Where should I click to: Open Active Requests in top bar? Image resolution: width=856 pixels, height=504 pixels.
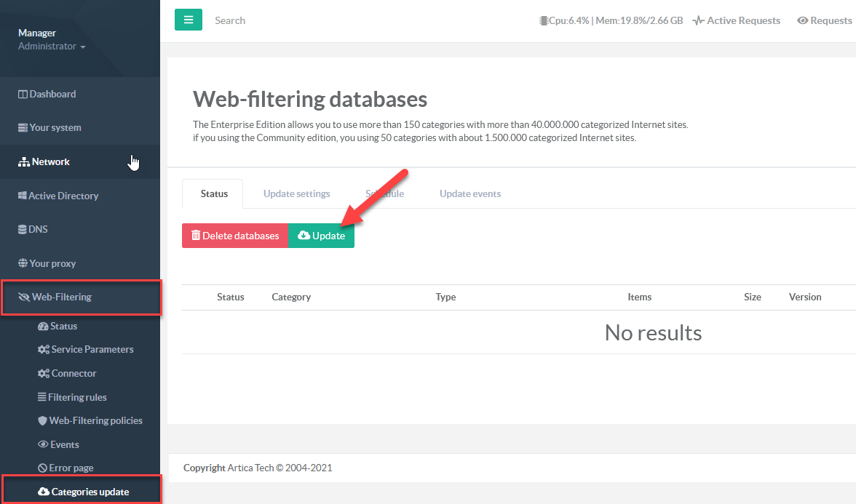click(x=736, y=20)
